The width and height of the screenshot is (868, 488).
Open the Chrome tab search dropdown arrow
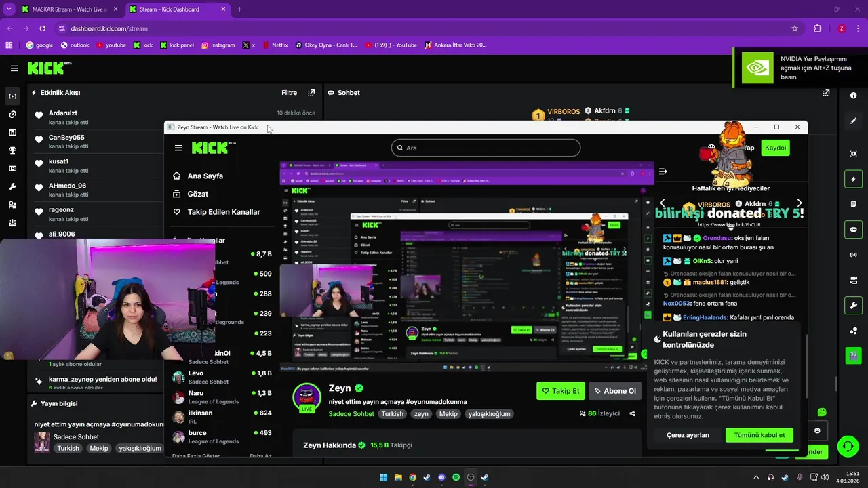tap(9, 9)
